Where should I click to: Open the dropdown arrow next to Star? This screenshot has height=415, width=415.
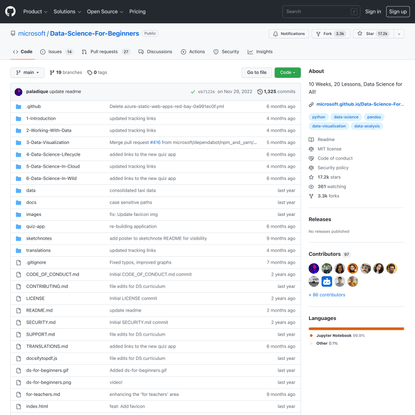pos(399,34)
